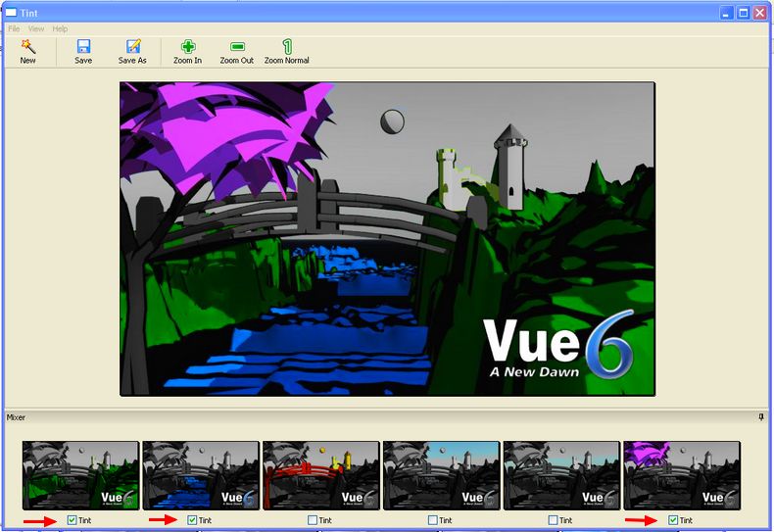Click the Zoom In plus icon

(x=188, y=46)
